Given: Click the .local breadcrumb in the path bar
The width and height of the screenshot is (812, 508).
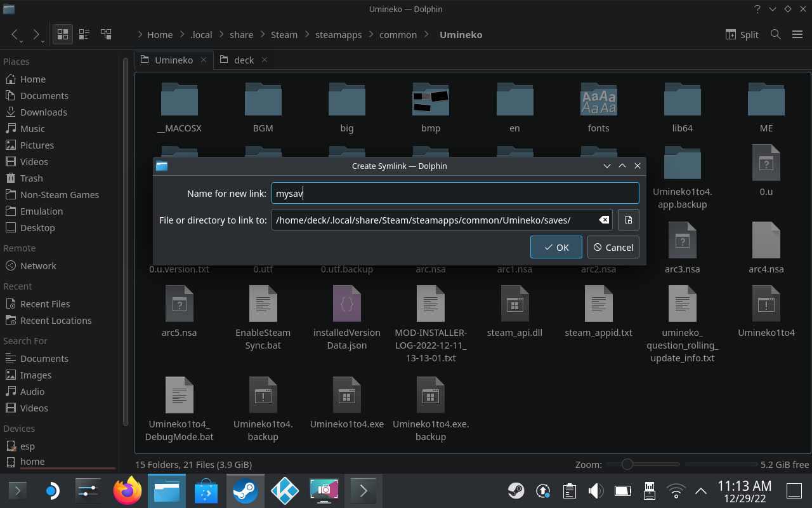Looking at the screenshot, I should coord(201,35).
